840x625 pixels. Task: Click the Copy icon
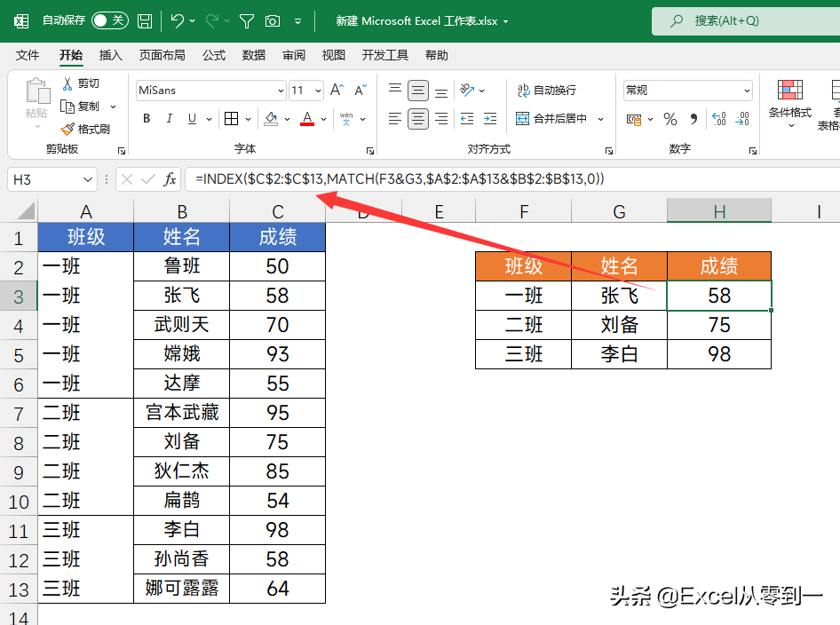pyautogui.click(x=67, y=106)
